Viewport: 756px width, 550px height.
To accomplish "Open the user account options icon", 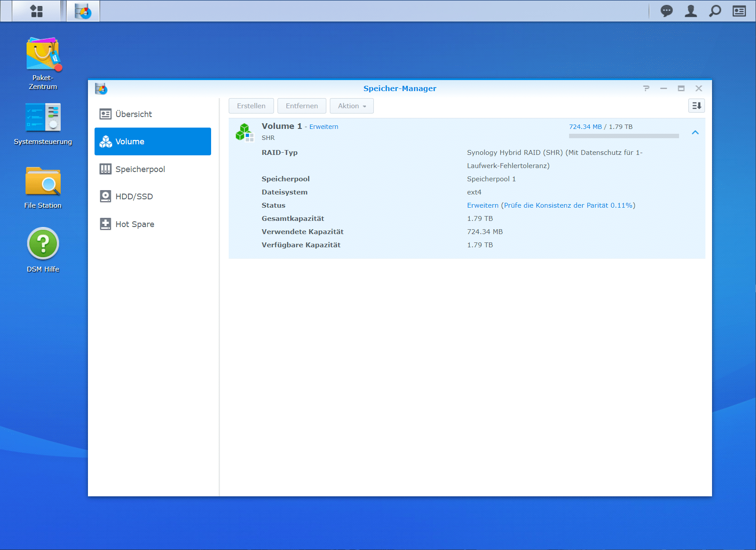I will coord(690,11).
